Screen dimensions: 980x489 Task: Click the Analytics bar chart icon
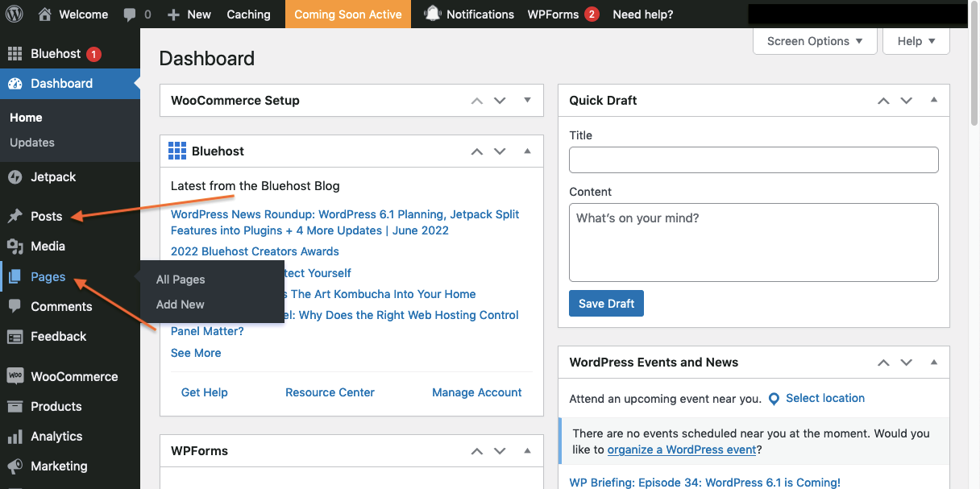coord(15,437)
